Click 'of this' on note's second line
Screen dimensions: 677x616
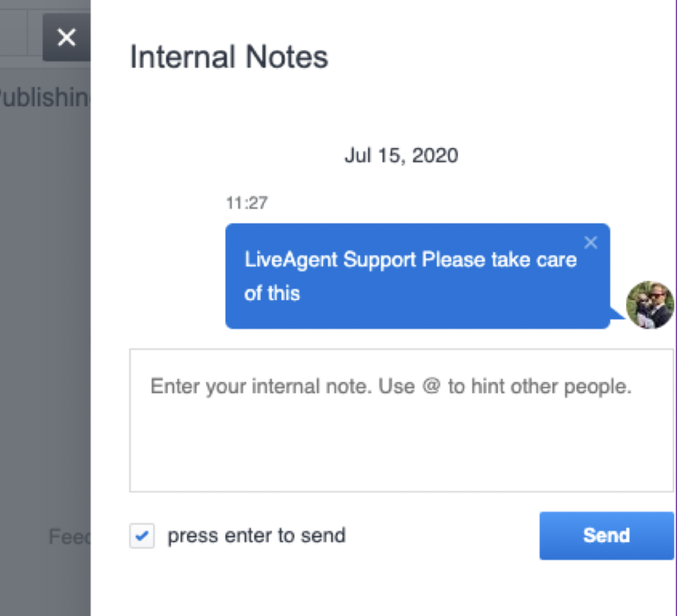[x=272, y=293]
